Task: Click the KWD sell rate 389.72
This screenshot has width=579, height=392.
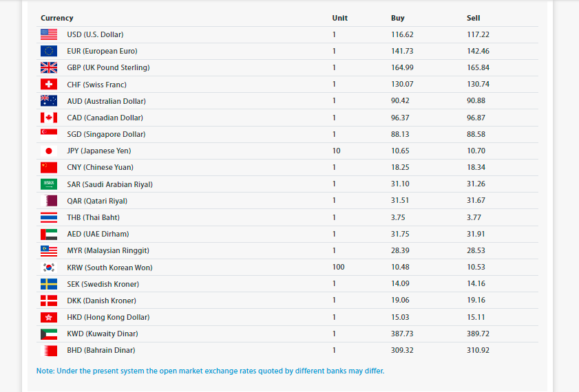Action: 478,334
